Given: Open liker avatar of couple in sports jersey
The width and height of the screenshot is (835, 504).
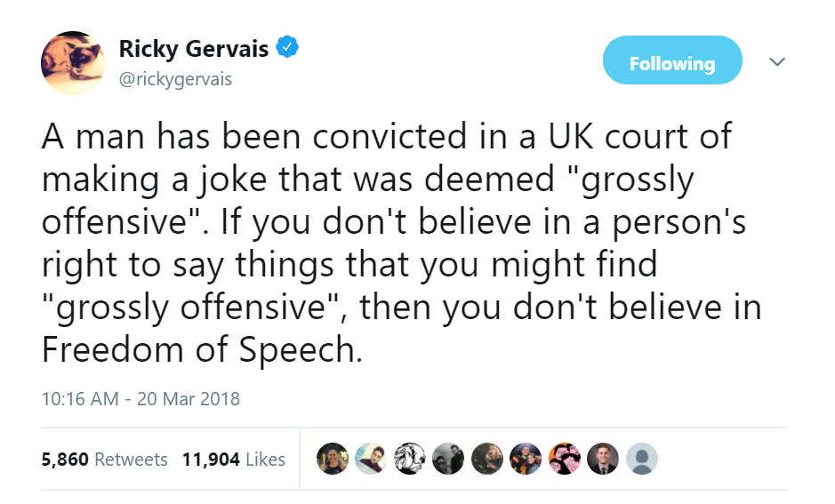Looking at the screenshot, I should (526, 459).
